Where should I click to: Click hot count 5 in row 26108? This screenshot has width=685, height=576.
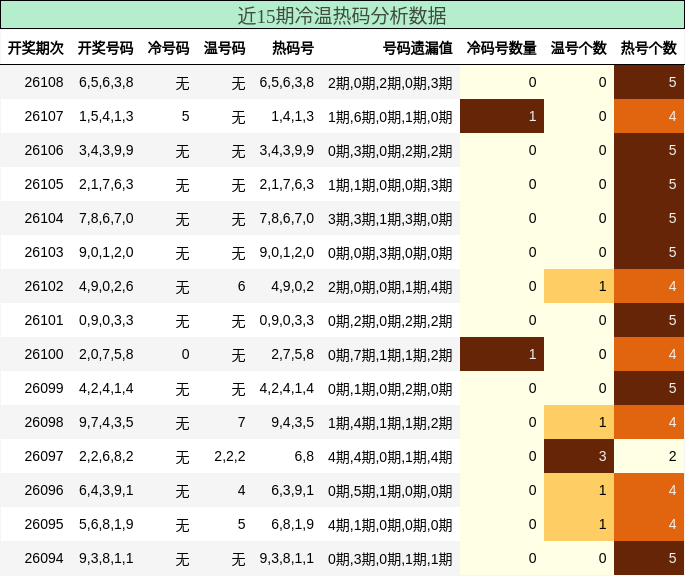coord(649,82)
